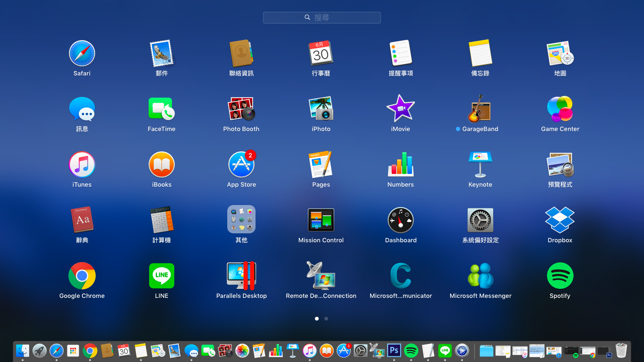Viewport: 644px width, 362px height.
Task: Click the 搜尋 search field
Action: point(322,17)
